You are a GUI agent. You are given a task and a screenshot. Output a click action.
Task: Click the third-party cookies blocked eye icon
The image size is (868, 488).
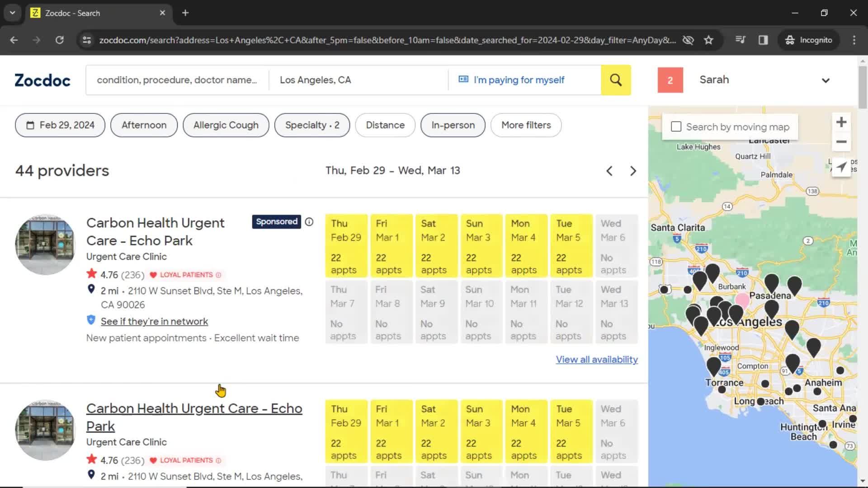[688, 40]
